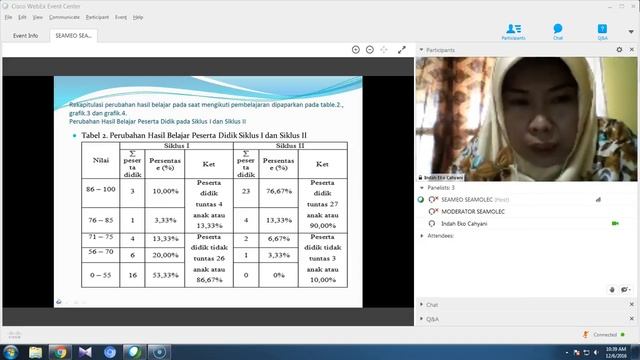Collapse the Participants panel header

[x=421, y=50]
